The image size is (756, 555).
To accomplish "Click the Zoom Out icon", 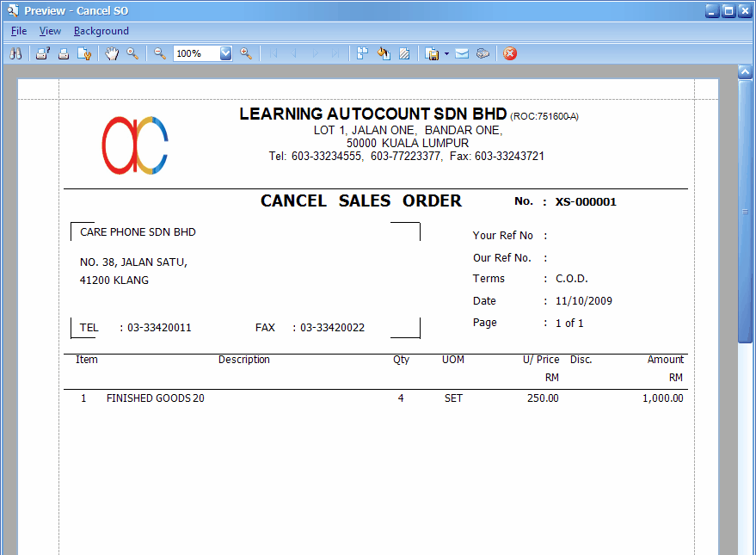I will [x=160, y=53].
